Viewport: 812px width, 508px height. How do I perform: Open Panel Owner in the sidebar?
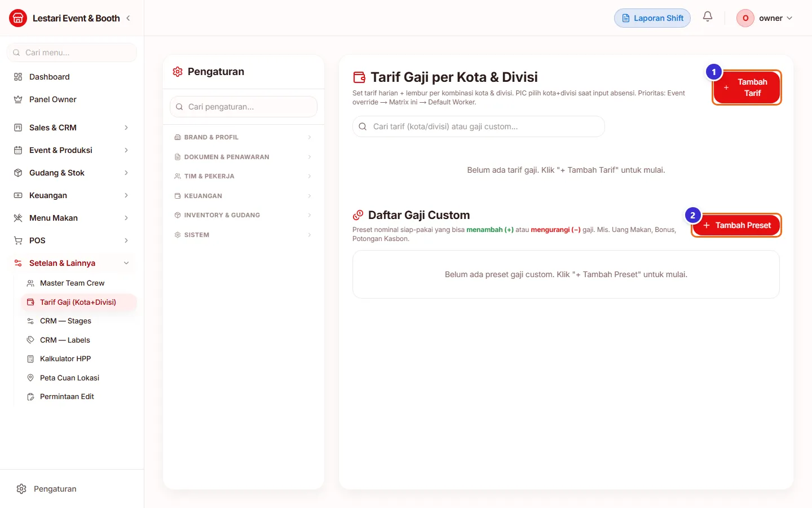point(72,99)
